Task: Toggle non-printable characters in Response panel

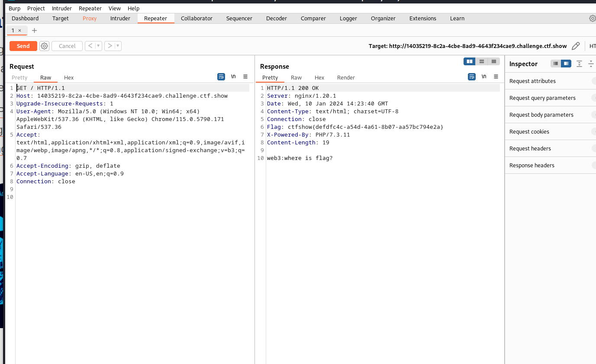Action: point(484,77)
